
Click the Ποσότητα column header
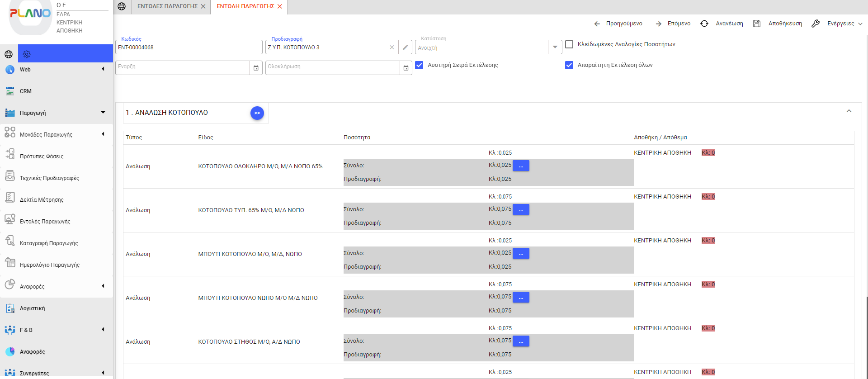(x=357, y=137)
